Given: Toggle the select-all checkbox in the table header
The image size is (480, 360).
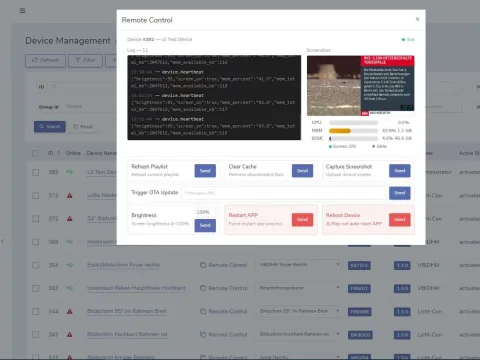Looking at the screenshot, I should click(x=35, y=153).
